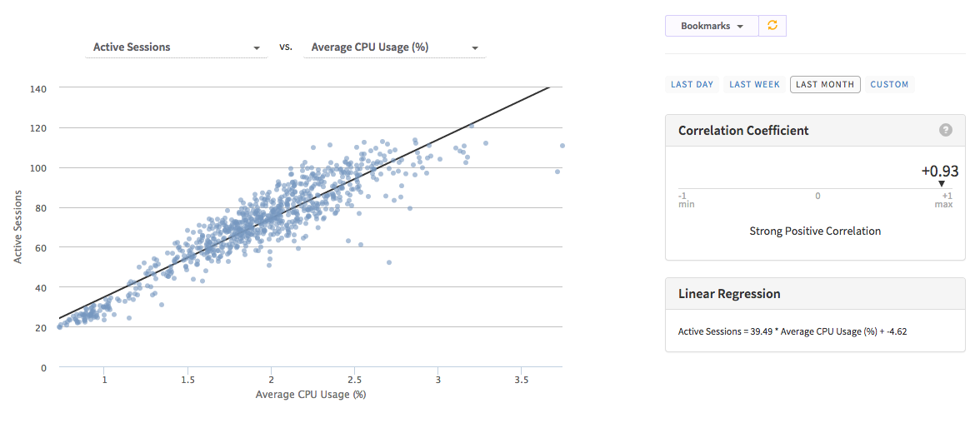Select the Last Week time range
Screen dimensions: 980x423
754,84
